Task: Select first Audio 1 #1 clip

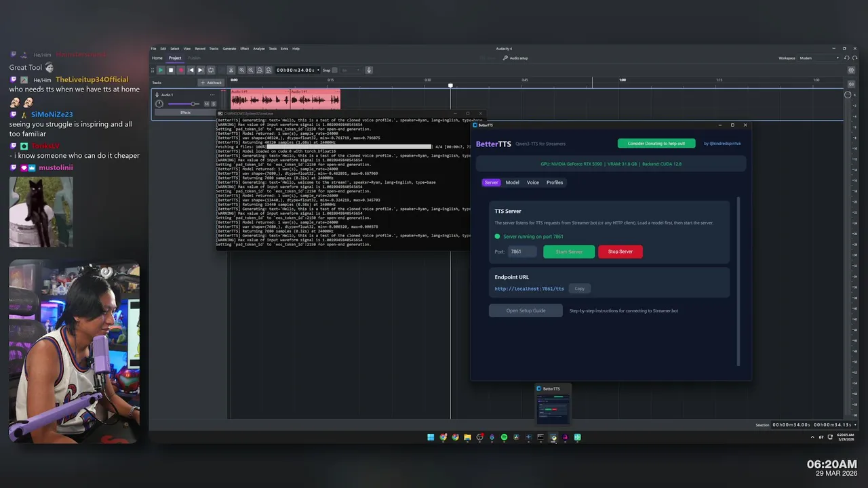Action: 260,99
